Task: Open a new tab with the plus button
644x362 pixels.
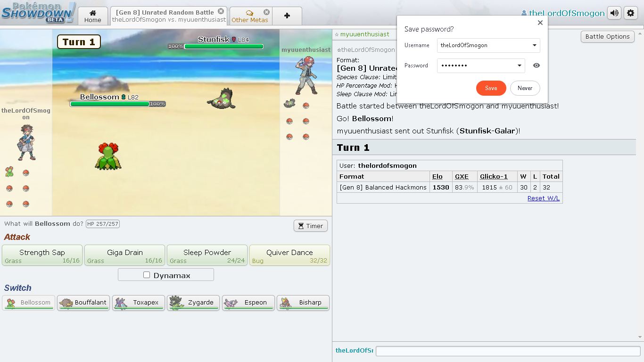Action: [287, 16]
